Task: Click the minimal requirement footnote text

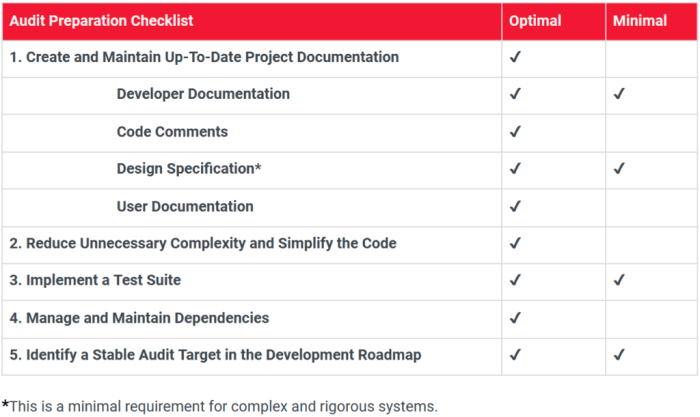Action: point(220,406)
